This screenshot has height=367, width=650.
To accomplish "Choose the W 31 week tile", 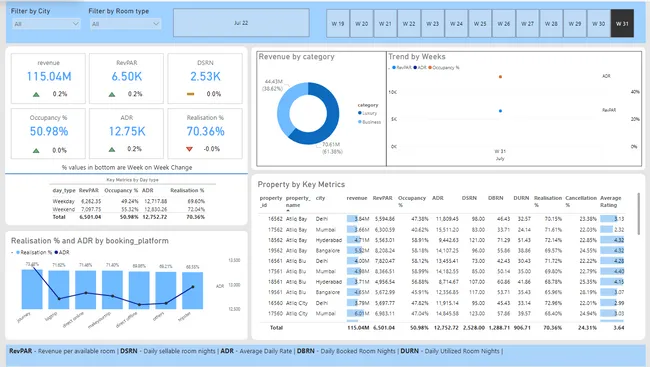I will coord(622,24).
